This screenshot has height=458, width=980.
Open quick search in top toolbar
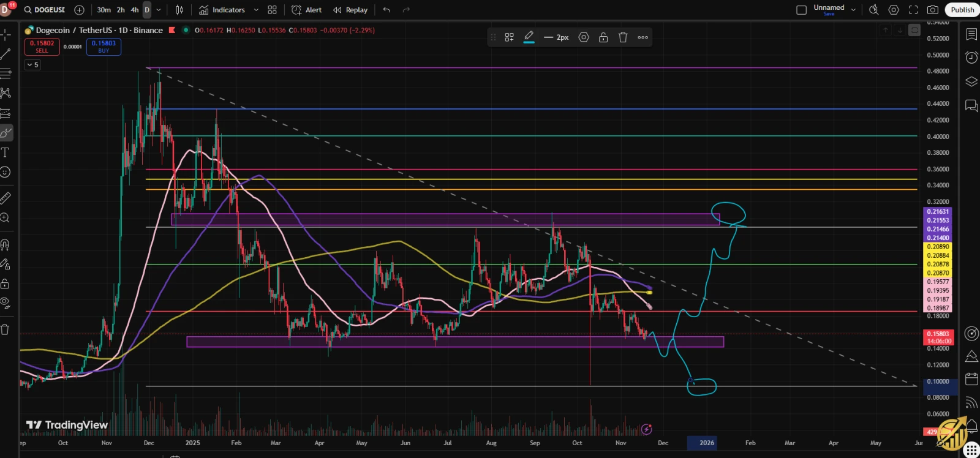pyautogui.click(x=874, y=10)
